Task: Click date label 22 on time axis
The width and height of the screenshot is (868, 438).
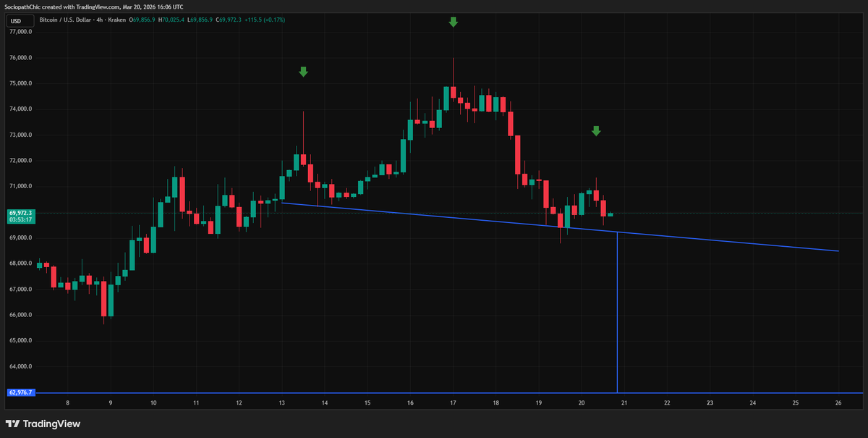Action: click(667, 403)
